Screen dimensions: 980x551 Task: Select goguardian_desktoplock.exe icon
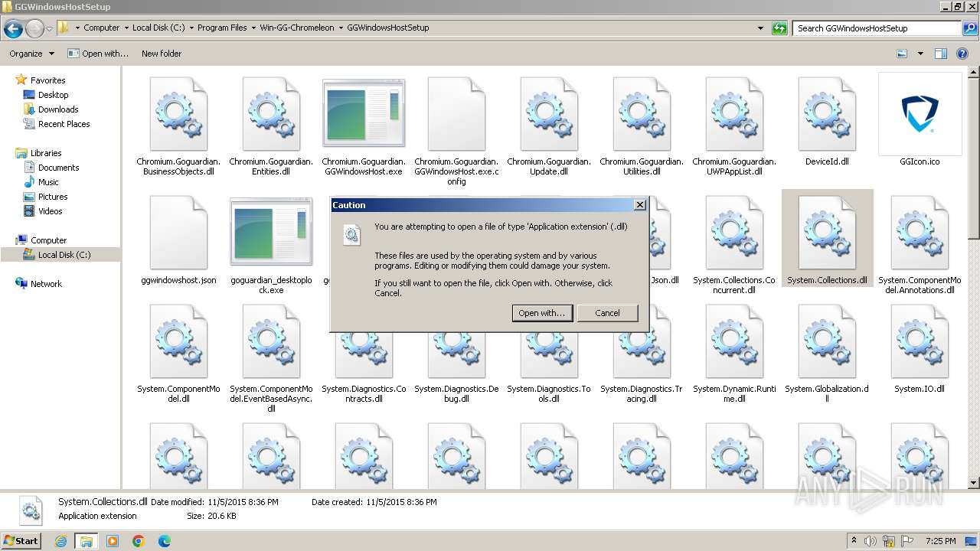(x=271, y=232)
